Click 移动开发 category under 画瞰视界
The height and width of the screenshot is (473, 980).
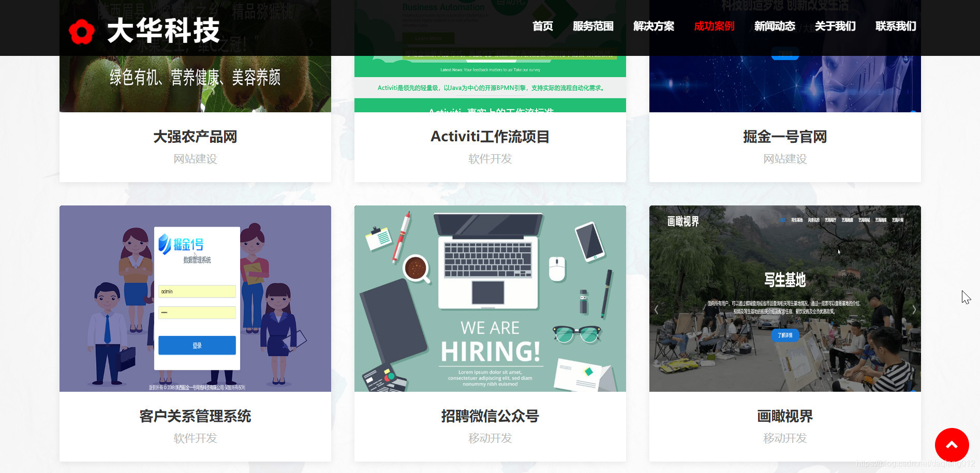(x=785, y=438)
